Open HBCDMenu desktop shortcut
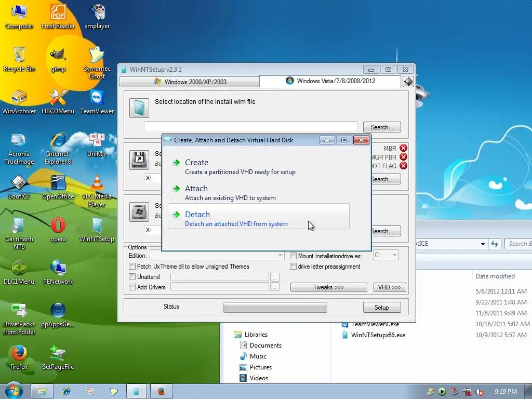Image resolution: width=532 pixels, height=399 pixels. (58, 102)
